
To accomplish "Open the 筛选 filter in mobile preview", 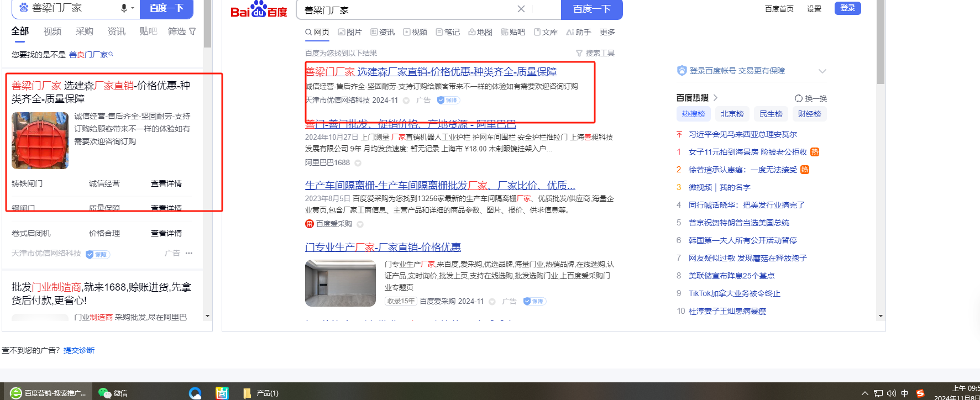I will point(182,31).
